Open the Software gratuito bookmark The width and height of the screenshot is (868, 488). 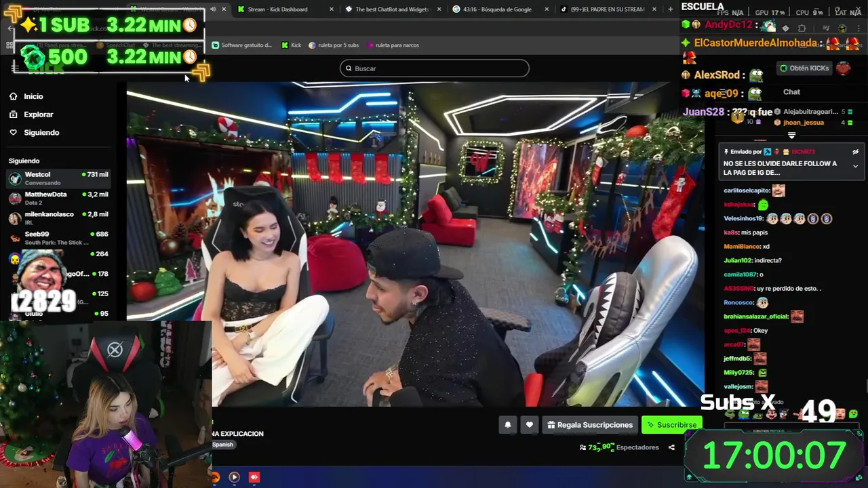(242, 45)
